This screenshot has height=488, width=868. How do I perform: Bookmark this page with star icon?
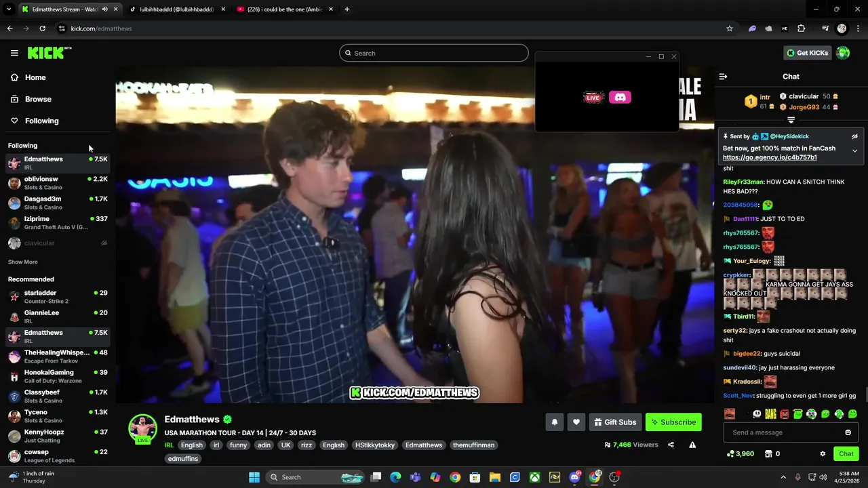coord(730,28)
